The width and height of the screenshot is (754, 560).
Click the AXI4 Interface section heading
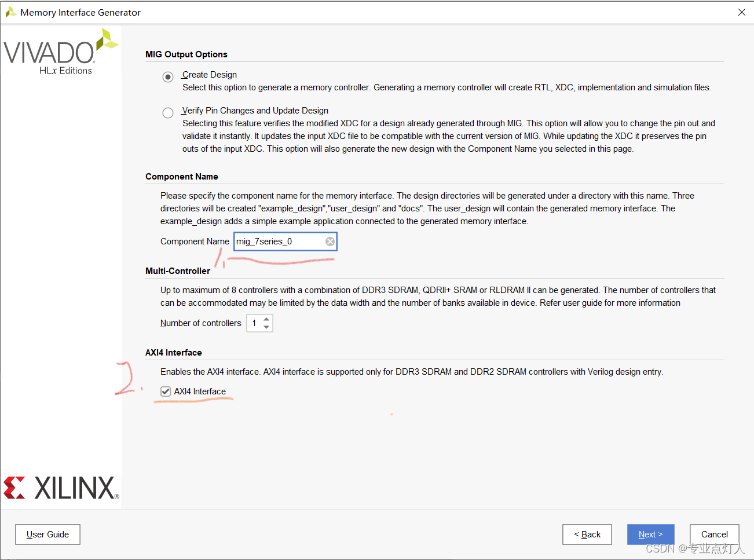174,353
